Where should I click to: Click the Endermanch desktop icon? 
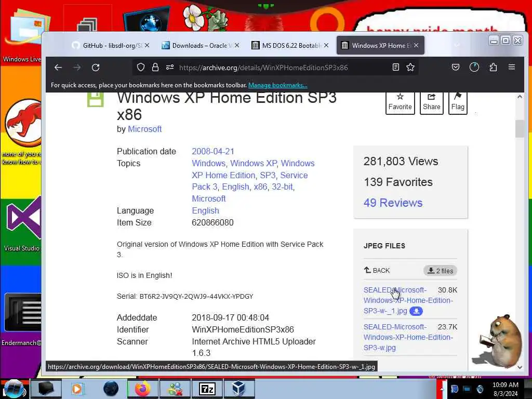22,319
